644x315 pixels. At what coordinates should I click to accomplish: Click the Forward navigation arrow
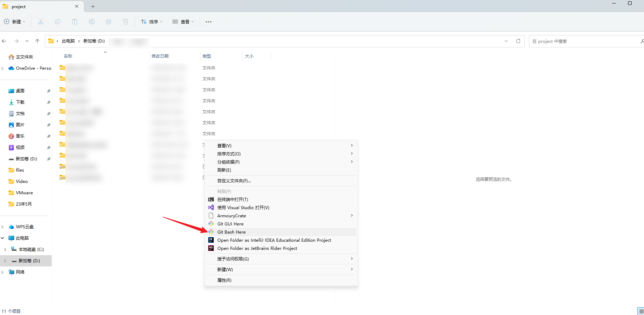(16, 41)
